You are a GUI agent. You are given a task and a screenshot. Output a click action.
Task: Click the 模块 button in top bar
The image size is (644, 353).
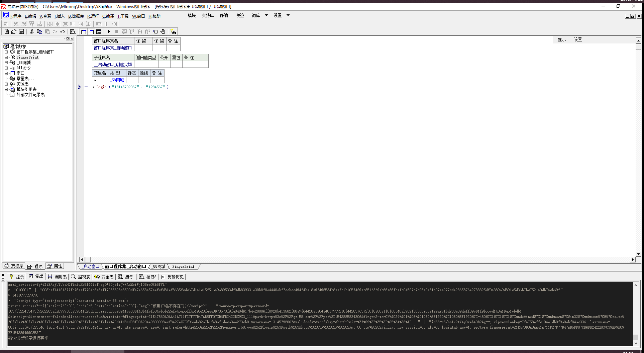[x=192, y=15]
